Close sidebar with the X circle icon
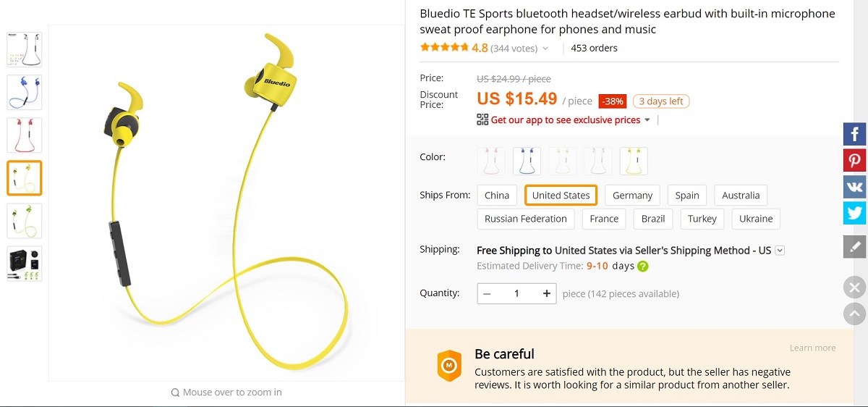The height and width of the screenshot is (407, 868). coord(854,288)
